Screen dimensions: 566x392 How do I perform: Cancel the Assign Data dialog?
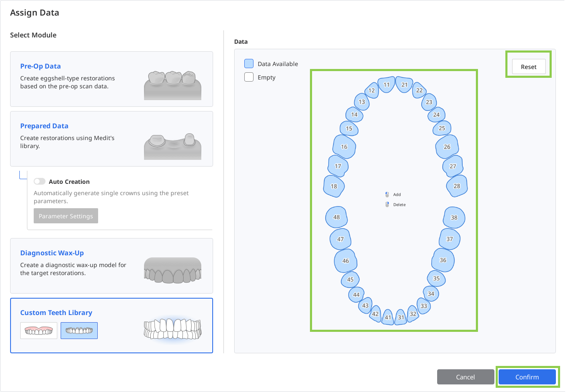465,377
